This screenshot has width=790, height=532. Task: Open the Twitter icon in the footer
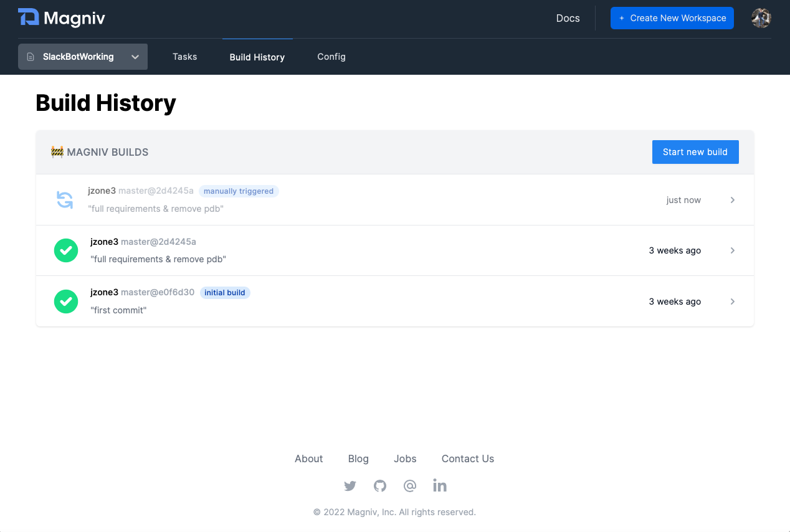tap(350, 486)
